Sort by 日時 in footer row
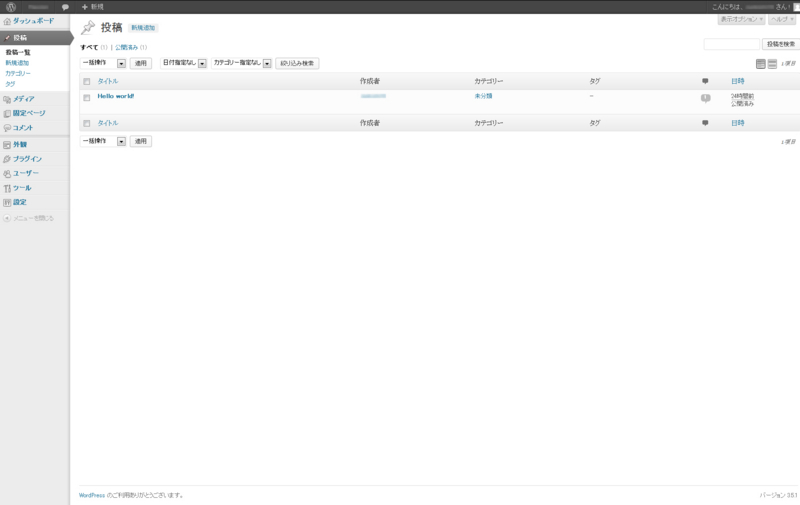Image resolution: width=800 pixels, height=505 pixels. tap(738, 123)
